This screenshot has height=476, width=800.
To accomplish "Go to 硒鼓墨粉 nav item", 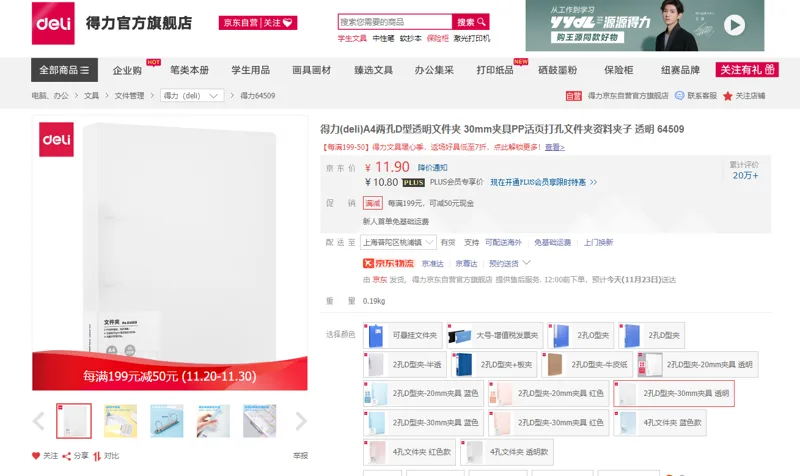I will tap(557, 70).
